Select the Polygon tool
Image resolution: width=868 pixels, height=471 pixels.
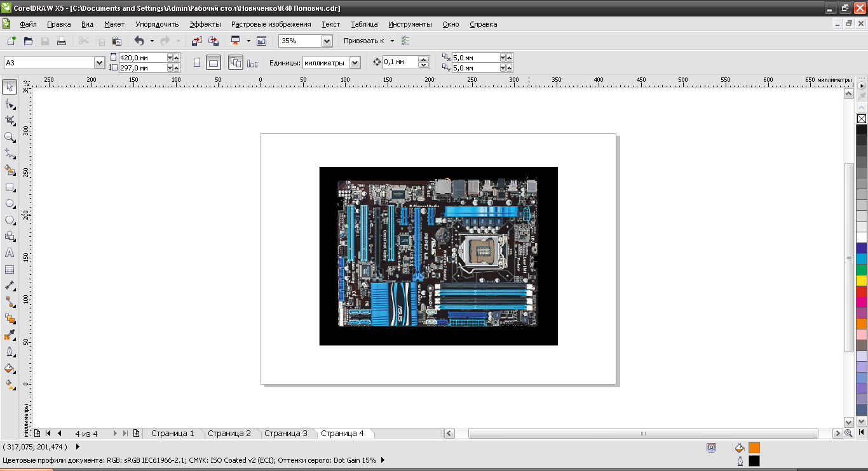(10, 220)
